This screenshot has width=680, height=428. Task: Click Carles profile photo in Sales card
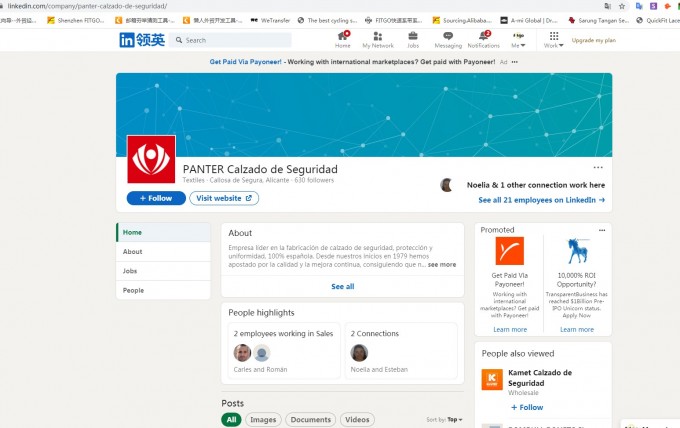(x=242, y=353)
